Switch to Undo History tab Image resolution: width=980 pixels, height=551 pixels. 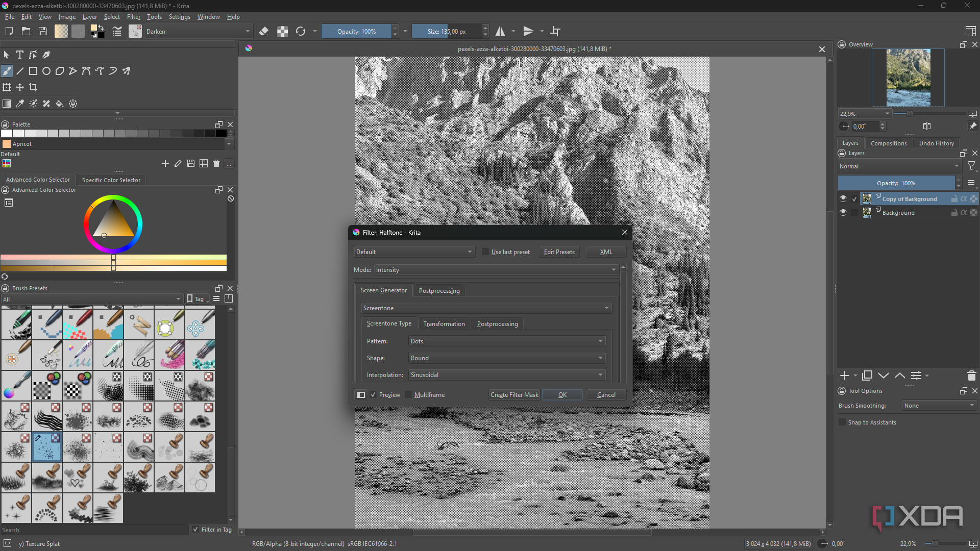pyautogui.click(x=936, y=143)
